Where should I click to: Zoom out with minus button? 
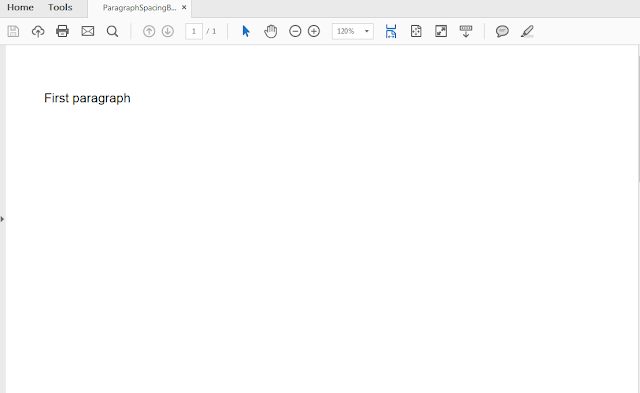point(295,31)
